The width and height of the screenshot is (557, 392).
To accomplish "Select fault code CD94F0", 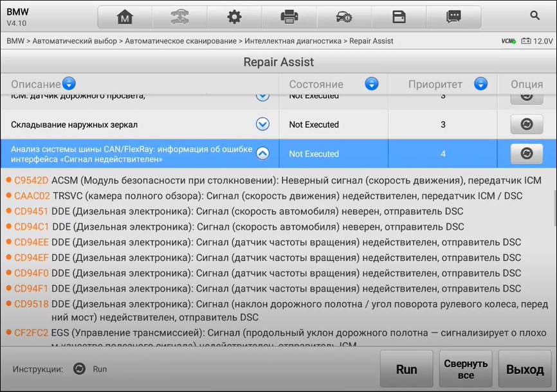I will point(32,273).
